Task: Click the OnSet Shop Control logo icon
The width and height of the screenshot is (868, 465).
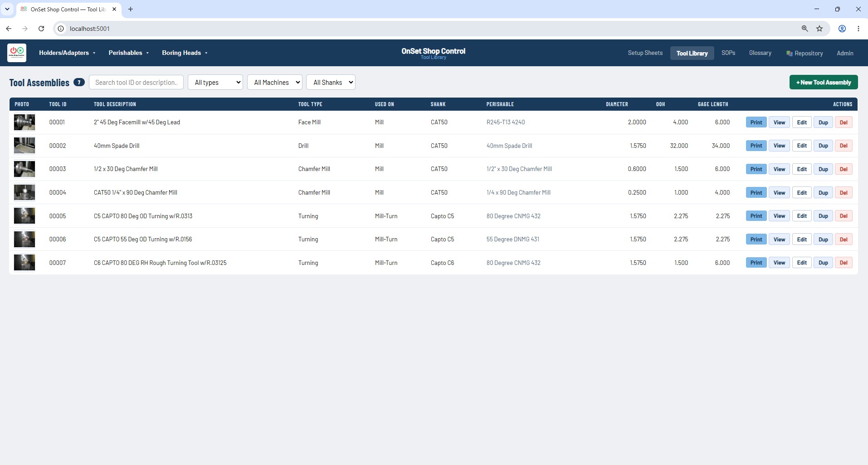Action: click(17, 53)
